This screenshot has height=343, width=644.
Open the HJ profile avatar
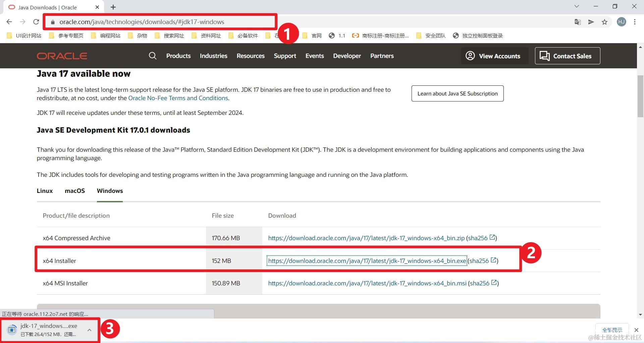pos(622,22)
